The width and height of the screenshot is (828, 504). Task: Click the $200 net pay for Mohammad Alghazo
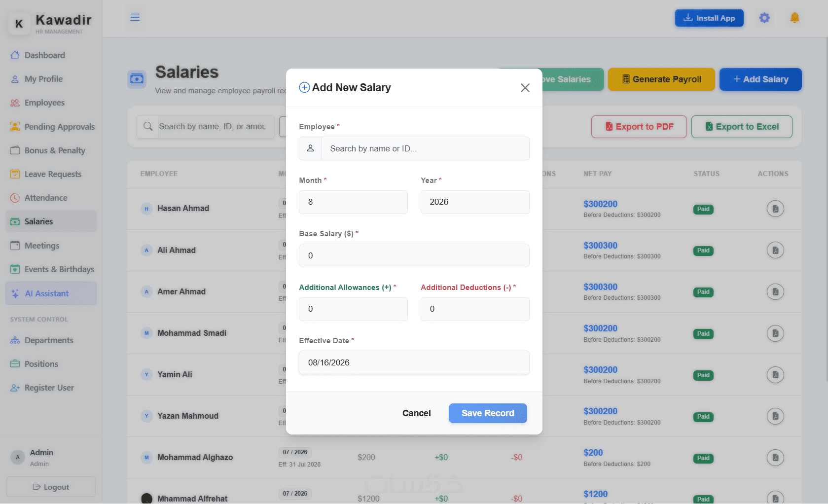point(593,453)
